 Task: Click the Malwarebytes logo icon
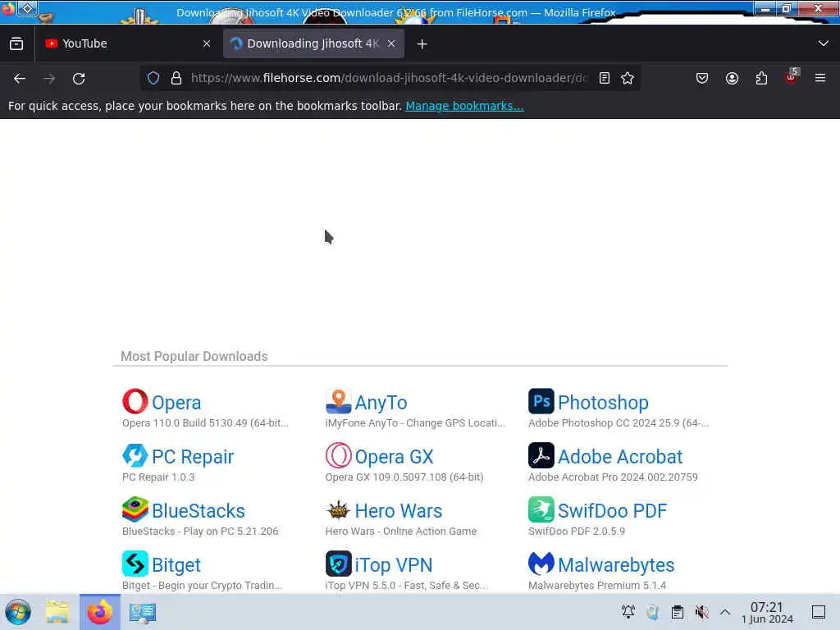541,564
